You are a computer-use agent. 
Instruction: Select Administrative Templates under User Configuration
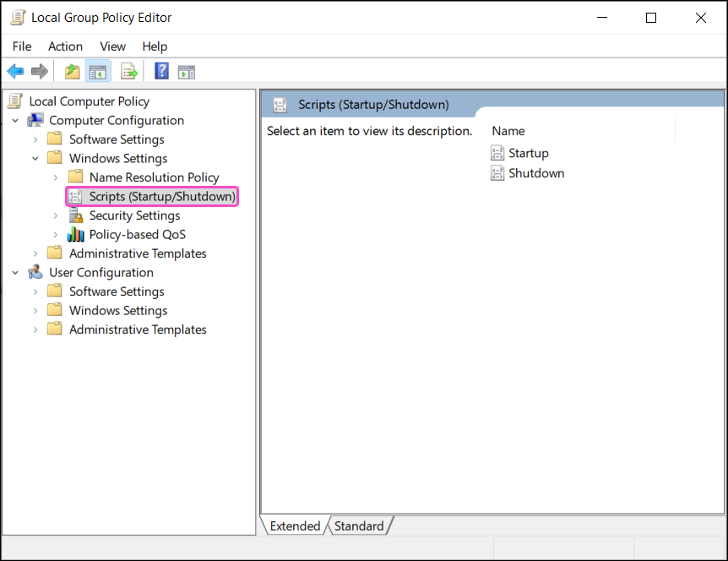[137, 329]
